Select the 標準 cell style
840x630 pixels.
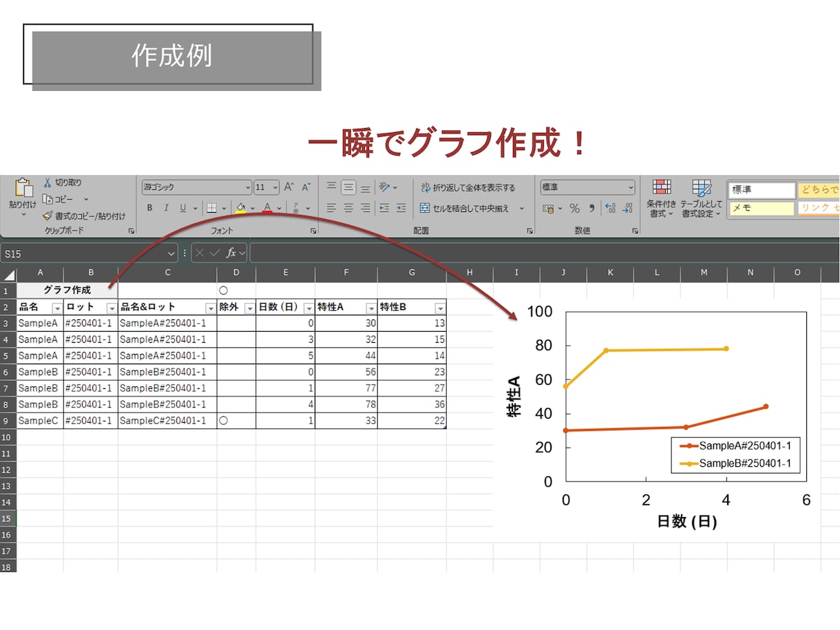coord(762,189)
